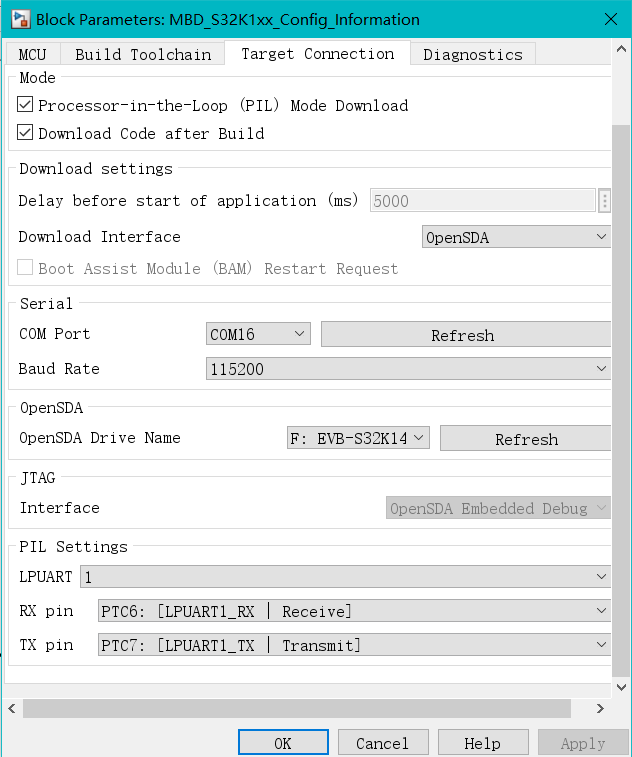Click vertical scrollbar down arrow
Viewport: 632px width, 757px height.
tap(621, 687)
